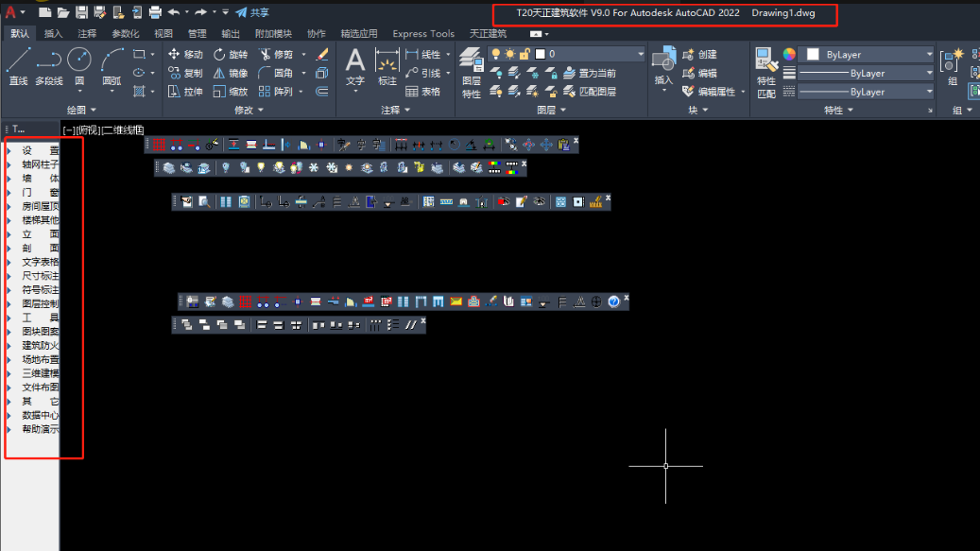Click the Redo arrow in quick access toolbar
This screenshot has width=980, height=551.
(x=200, y=12)
